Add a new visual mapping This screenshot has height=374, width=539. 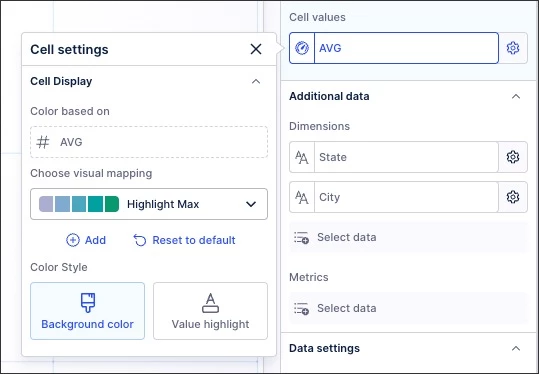click(x=86, y=240)
